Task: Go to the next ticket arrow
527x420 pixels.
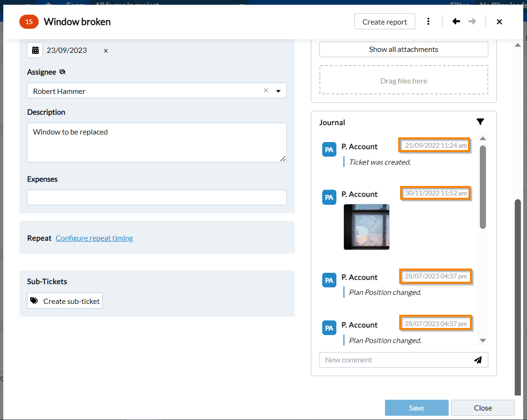Action: coord(472,21)
